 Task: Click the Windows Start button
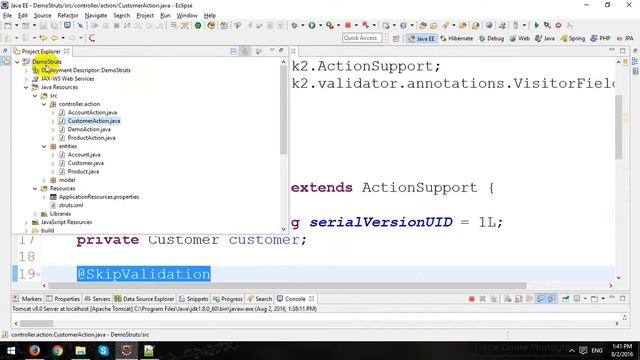[x=11, y=350]
